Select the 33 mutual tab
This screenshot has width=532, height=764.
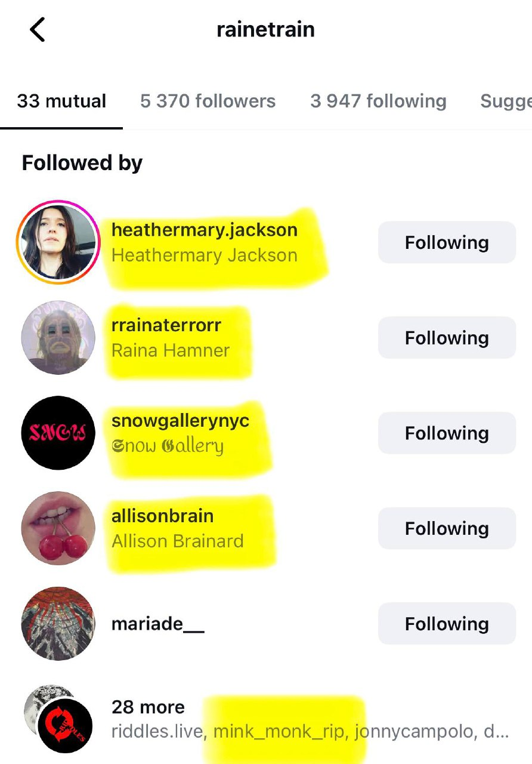point(61,101)
